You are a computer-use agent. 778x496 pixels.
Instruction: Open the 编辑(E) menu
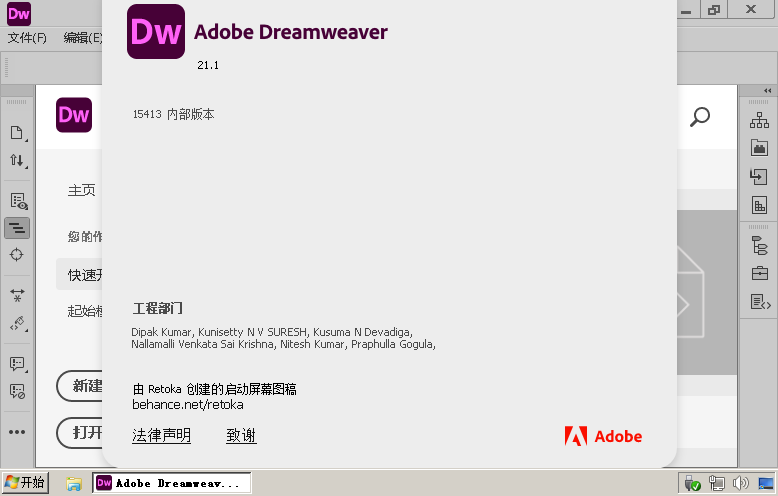tap(82, 38)
